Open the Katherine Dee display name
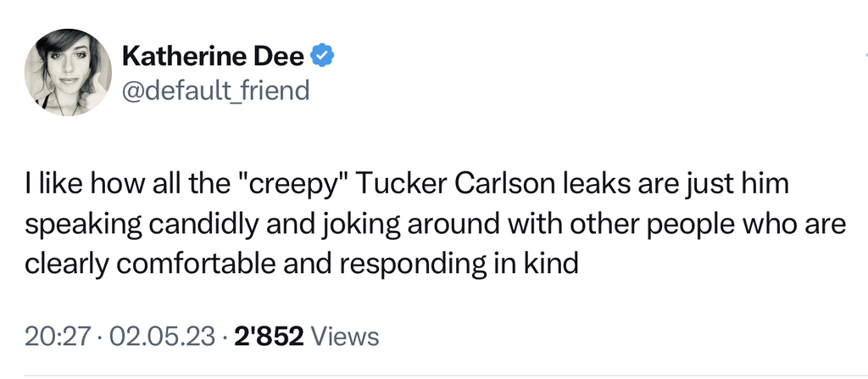 click(x=213, y=56)
